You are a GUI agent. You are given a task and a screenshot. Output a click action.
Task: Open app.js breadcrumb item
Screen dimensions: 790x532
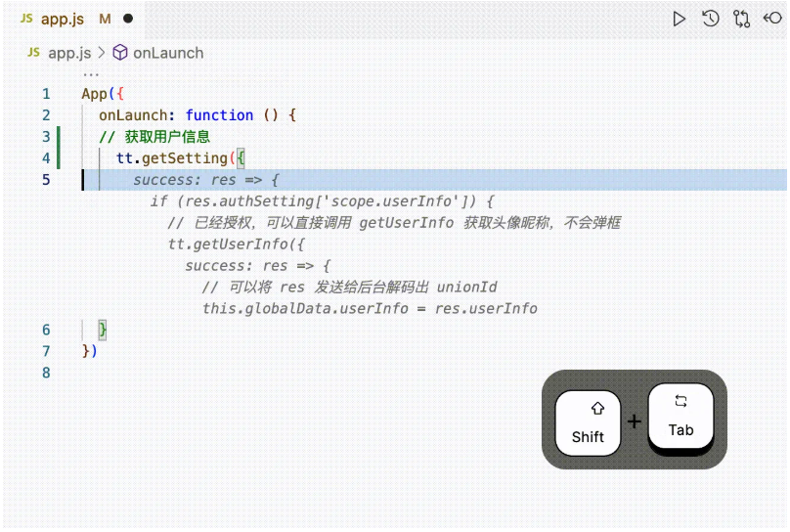[69, 53]
